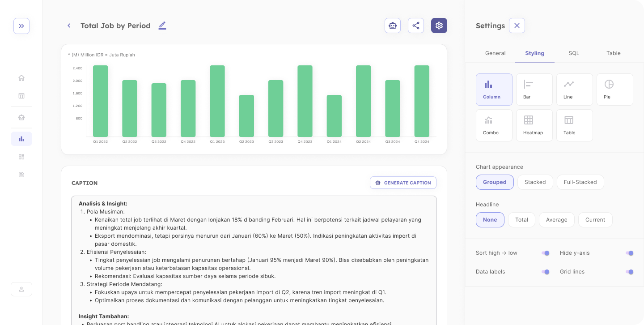Viewport: 644px width, 325px height.
Task: Set Headline to None
Action: point(490,220)
